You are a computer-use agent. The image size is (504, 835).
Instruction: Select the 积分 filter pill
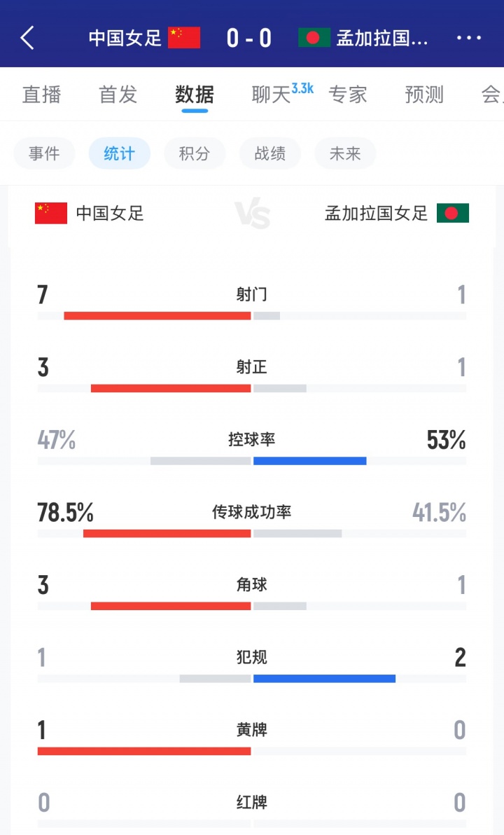(195, 153)
